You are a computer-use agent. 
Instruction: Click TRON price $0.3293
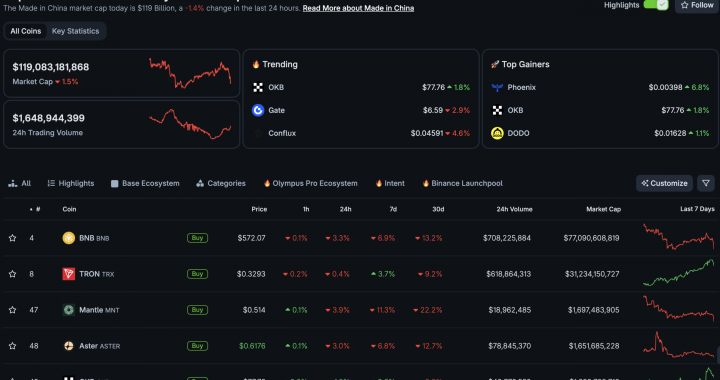tap(251, 274)
